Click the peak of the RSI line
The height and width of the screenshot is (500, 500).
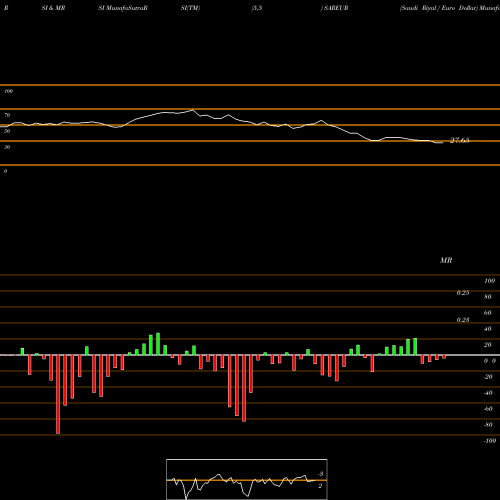tap(193, 110)
